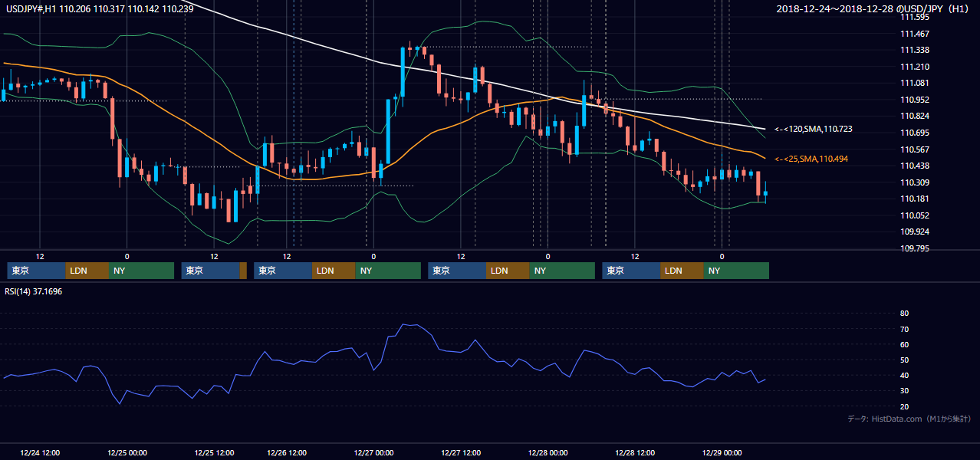Image resolution: width=980 pixels, height=460 pixels.
Task: Select price label 111.081
Action: [914, 83]
